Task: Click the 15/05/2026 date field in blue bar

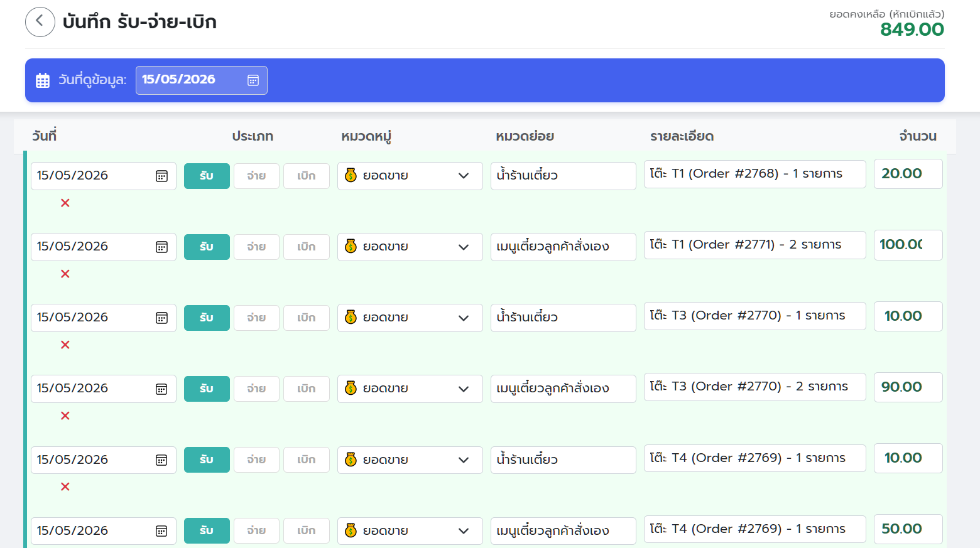Action: (x=202, y=80)
